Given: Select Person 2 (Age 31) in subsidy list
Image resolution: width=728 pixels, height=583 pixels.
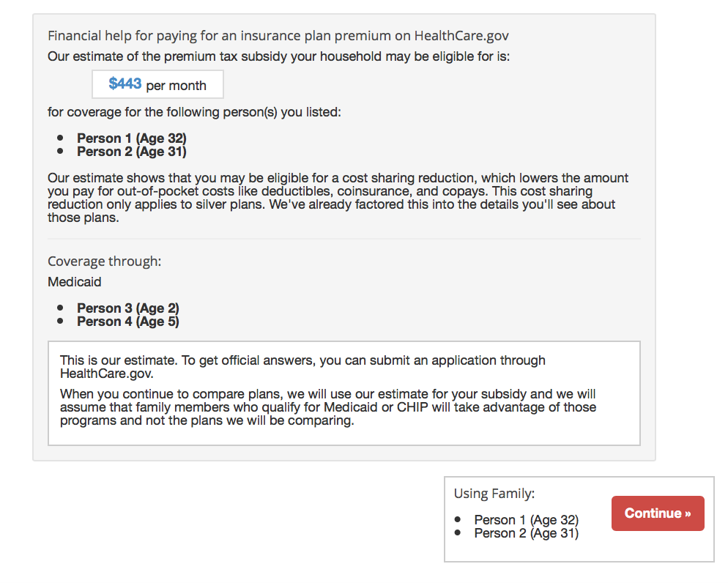Looking at the screenshot, I should (132, 152).
